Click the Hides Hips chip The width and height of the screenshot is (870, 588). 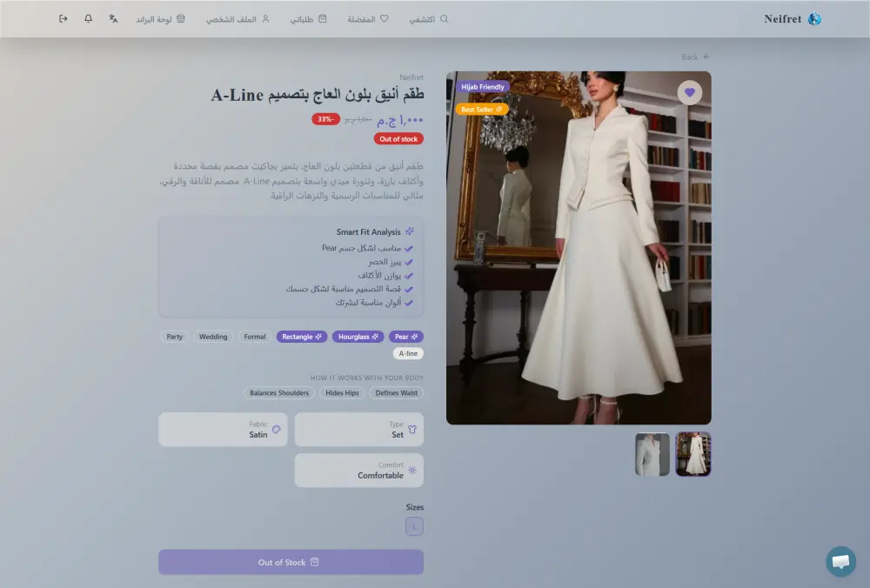point(342,393)
